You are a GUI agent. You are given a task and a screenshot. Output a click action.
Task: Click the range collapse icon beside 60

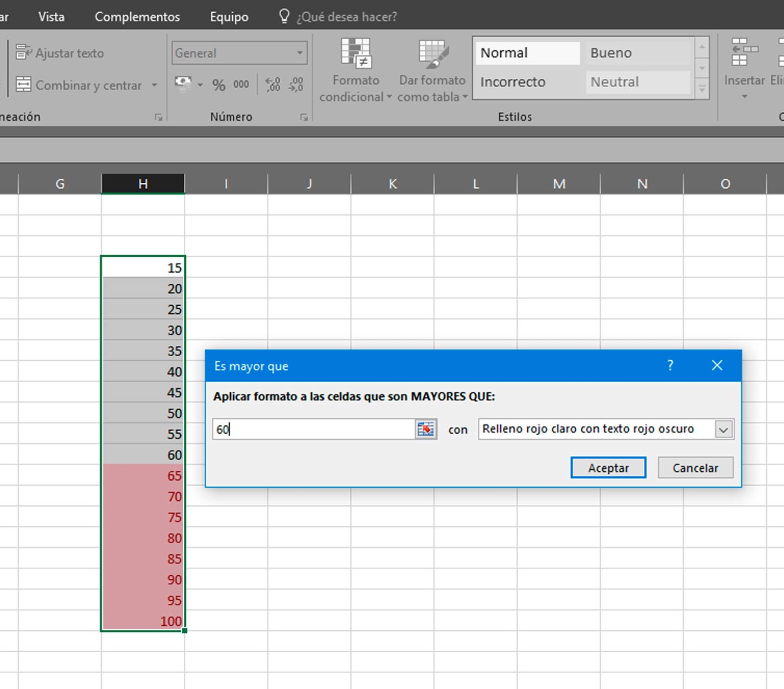(x=426, y=429)
